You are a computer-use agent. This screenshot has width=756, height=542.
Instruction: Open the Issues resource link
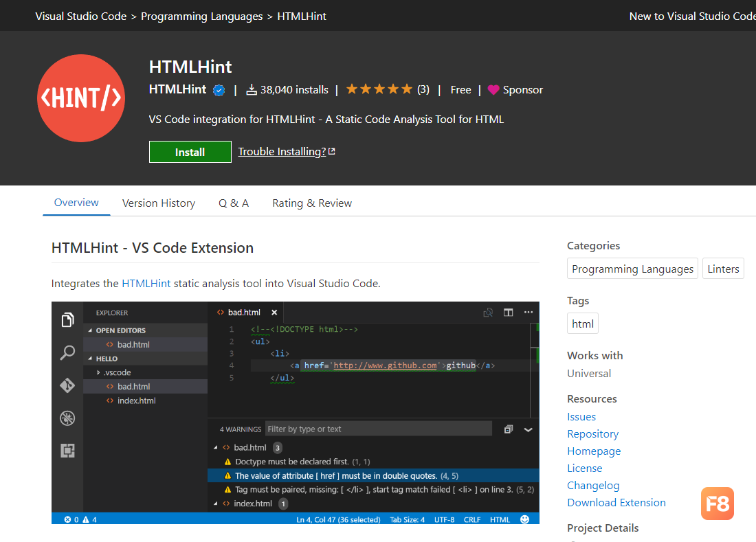click(x=581, y=417)
